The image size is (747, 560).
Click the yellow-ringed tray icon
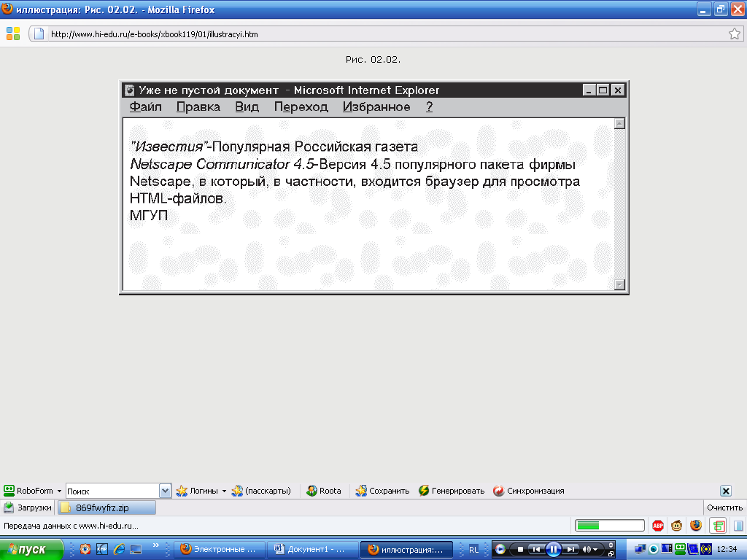pyautogui.click(x=706, y=550)
